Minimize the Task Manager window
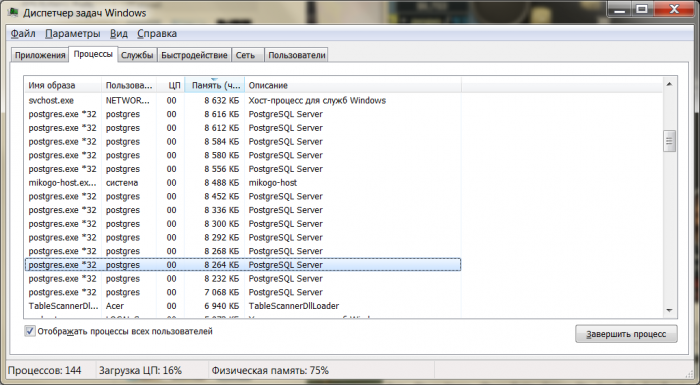The height and width of the screenshot is (385, 700). [619, 9]
